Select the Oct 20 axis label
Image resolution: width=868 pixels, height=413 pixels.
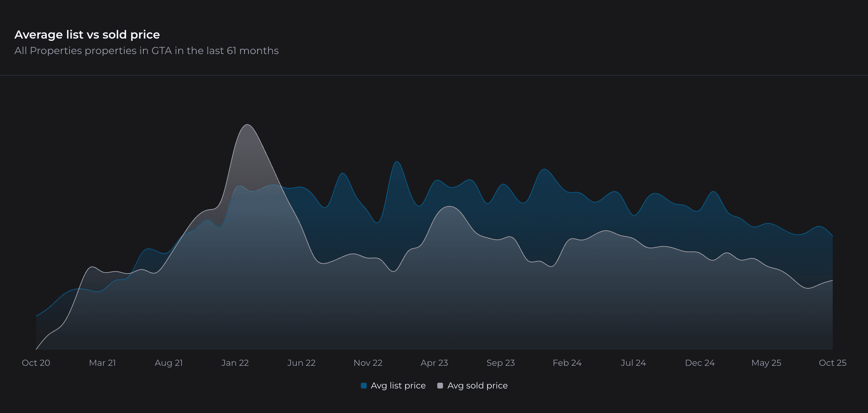coord(36,363)
